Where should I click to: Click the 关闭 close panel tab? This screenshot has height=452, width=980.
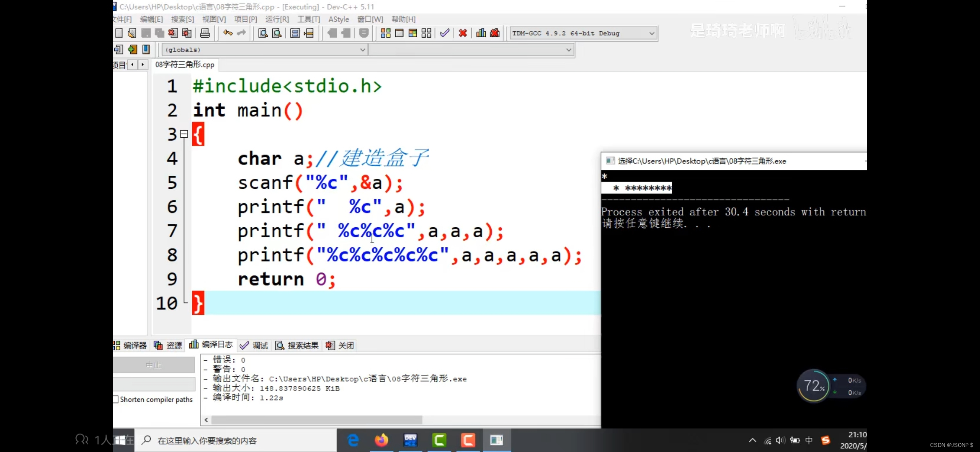(x=340, y=345)
